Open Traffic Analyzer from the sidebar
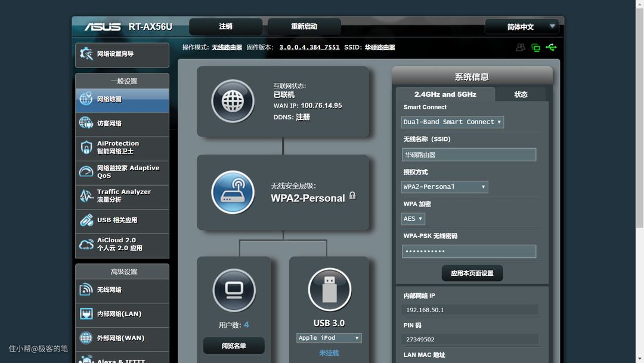This screenshot has width=644, height=363. tap(122, 196)
